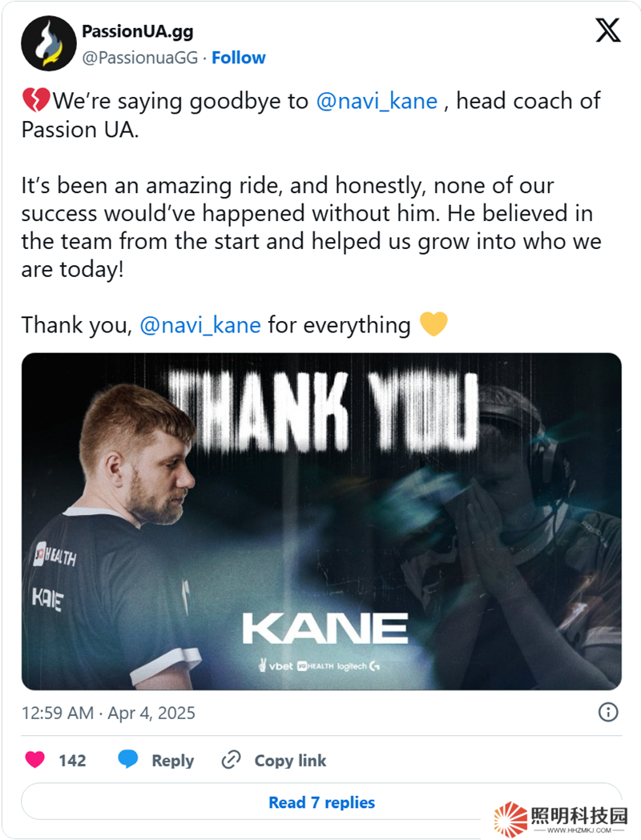Open the tweet info circle icon

click(608, 712)
